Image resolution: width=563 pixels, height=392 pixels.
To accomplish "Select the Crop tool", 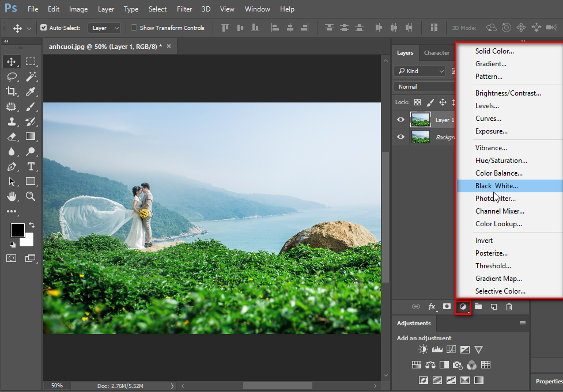I will pos(12,92).
